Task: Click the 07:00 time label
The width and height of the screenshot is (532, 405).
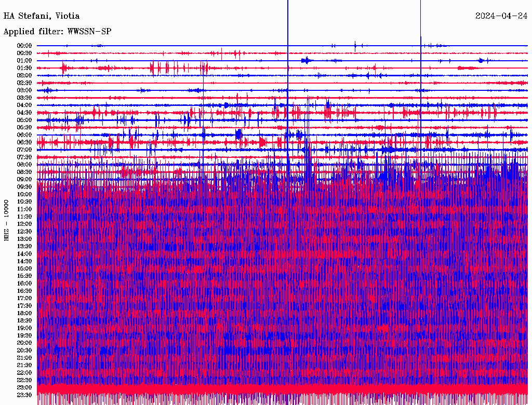Action: 24,150
